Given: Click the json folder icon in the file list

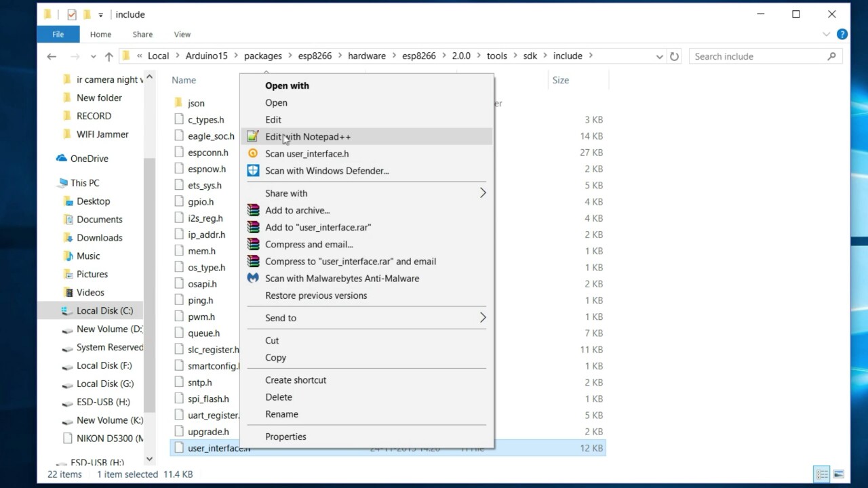Looking at the screenshot, I should point(178,103).
